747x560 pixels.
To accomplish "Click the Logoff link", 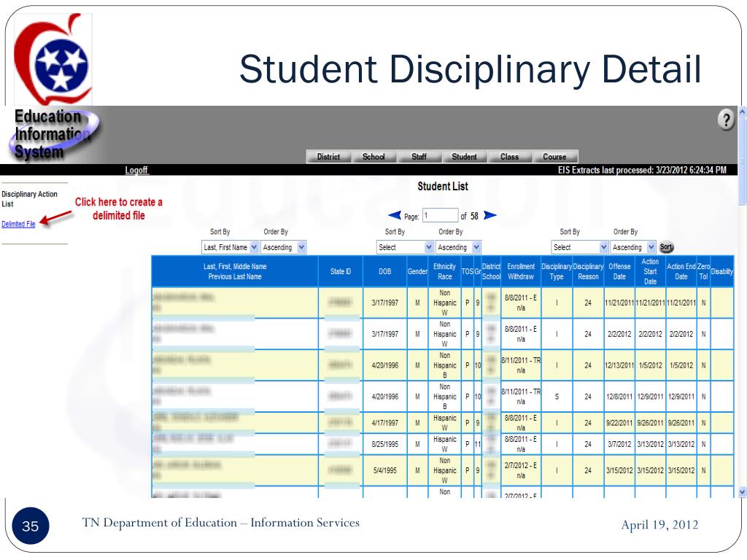I will point(136,170).
